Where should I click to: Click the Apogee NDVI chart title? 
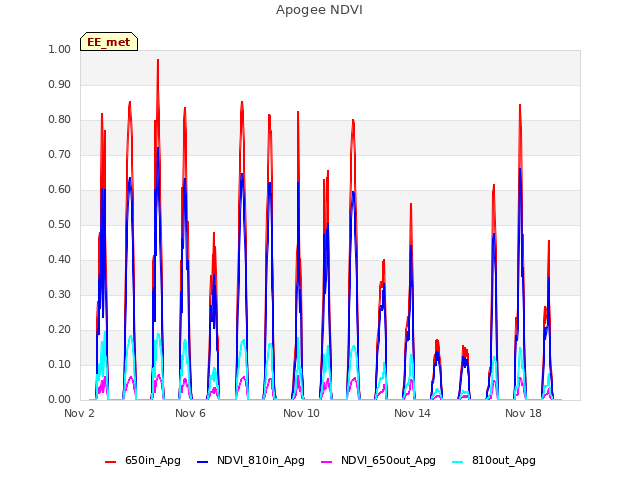click(x=319, y=10)
